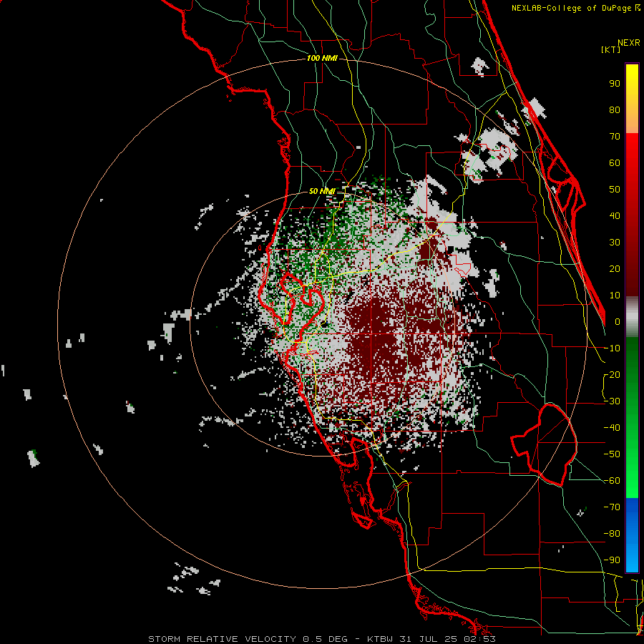Screen dimensions: 644x644
Task: Click the 90 value on velocity scale
Action: (615, 84)
